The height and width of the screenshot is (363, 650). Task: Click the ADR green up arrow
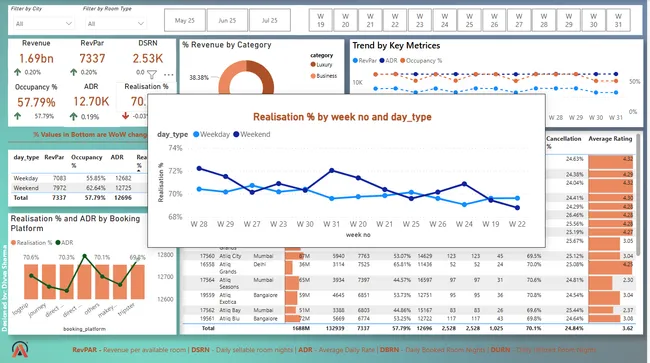click(x=73, y=116)
